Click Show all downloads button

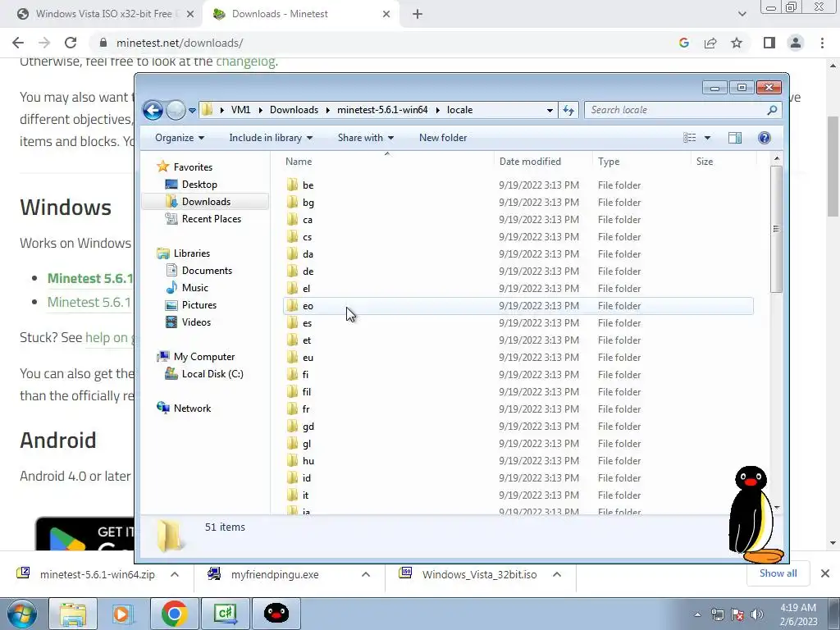coord(778,573)
